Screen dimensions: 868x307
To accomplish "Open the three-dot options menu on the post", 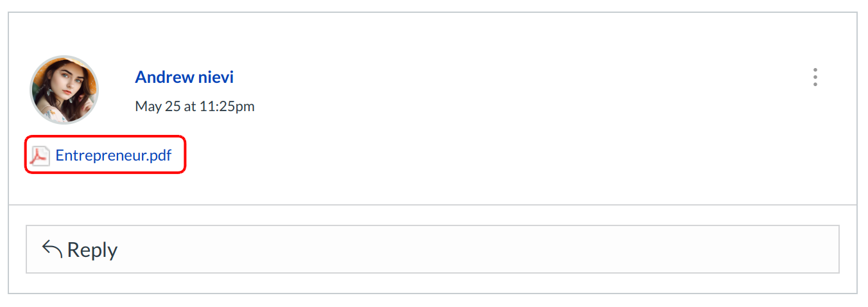I will [815, 77].
